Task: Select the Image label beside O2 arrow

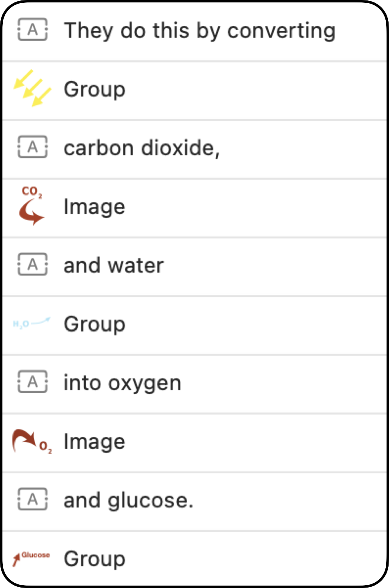Action: pos(94,442)
